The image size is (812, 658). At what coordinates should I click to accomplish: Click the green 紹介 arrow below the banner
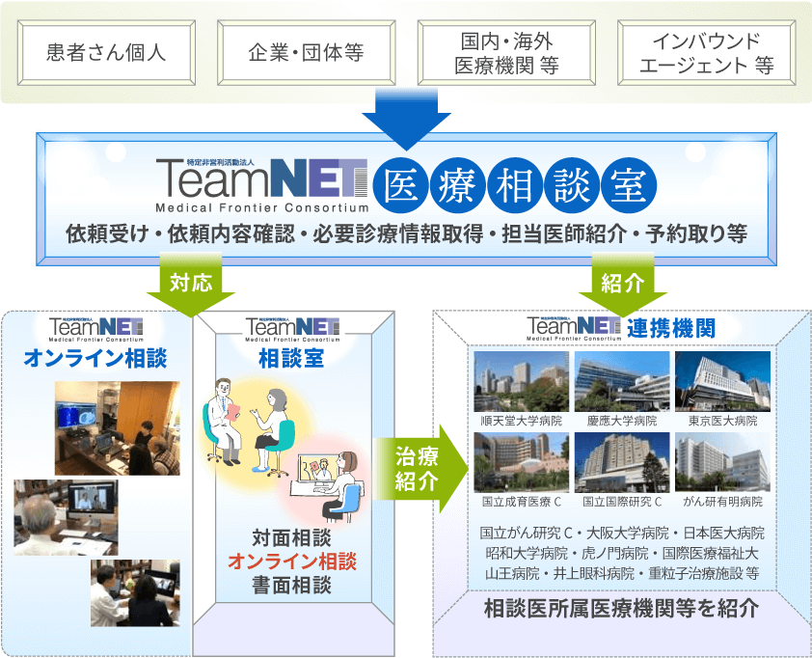point(622,285)
